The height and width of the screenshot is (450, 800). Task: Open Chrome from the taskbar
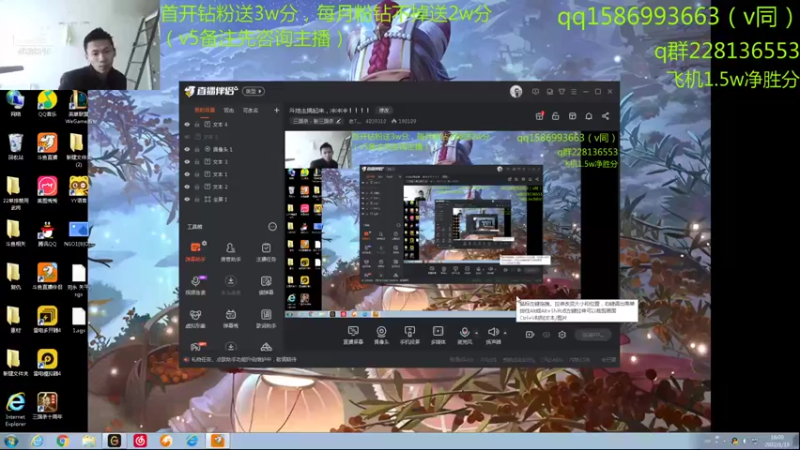(x=63, y=441)
